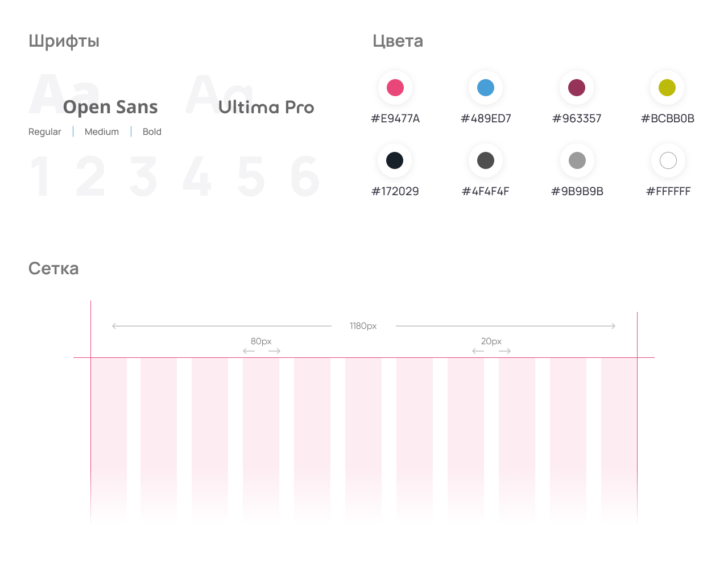Choose the Bold font weight label
This screenshot has width=728, height=569.
[152, 131]
